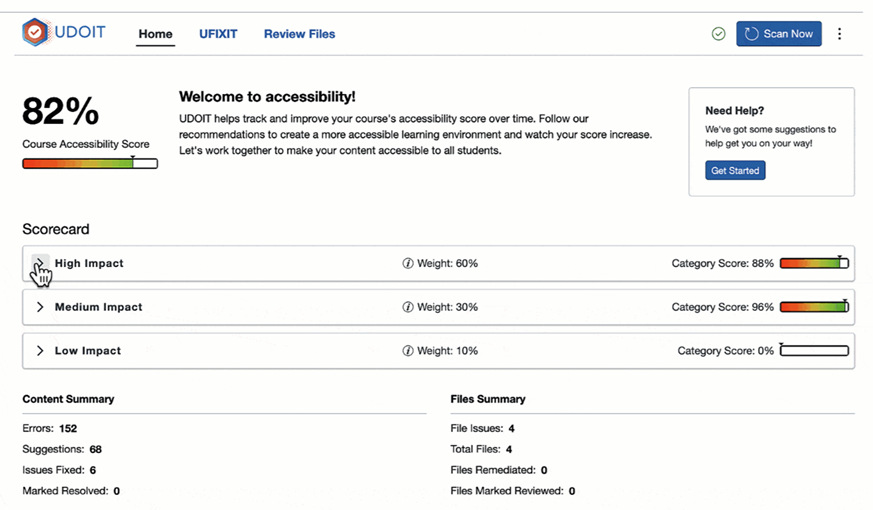
Task: Click the Files Summary heading
Action: [x=488, y=399]
